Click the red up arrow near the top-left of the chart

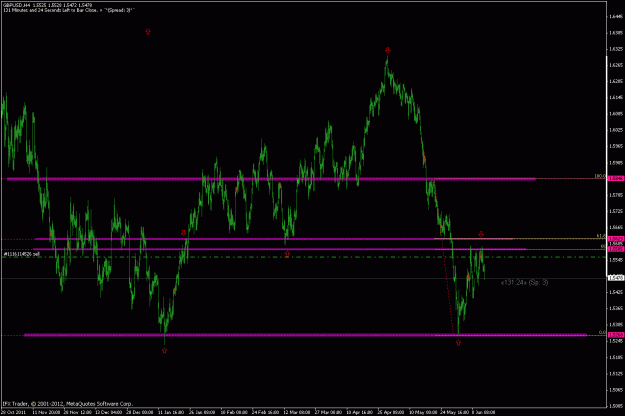tap(148, 31)
